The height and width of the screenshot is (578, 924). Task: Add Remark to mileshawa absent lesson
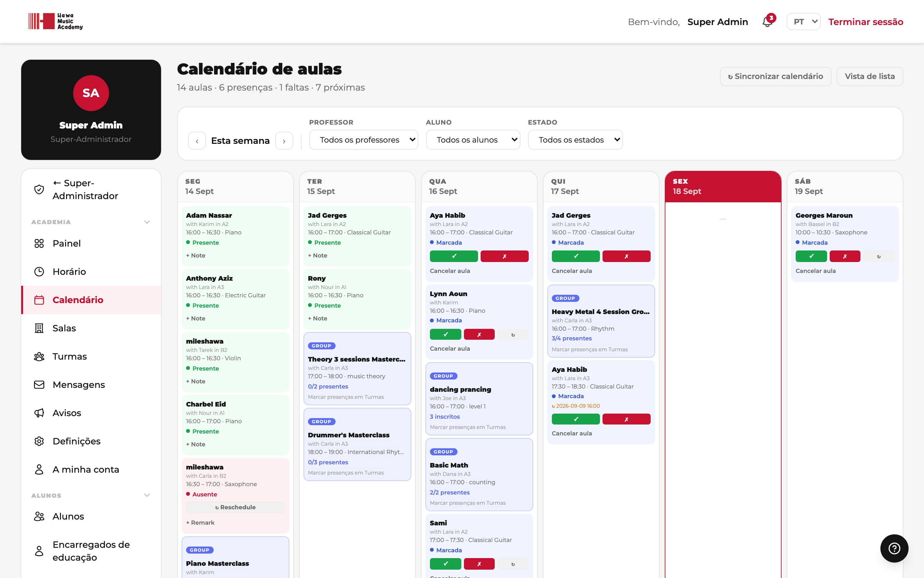200,522
